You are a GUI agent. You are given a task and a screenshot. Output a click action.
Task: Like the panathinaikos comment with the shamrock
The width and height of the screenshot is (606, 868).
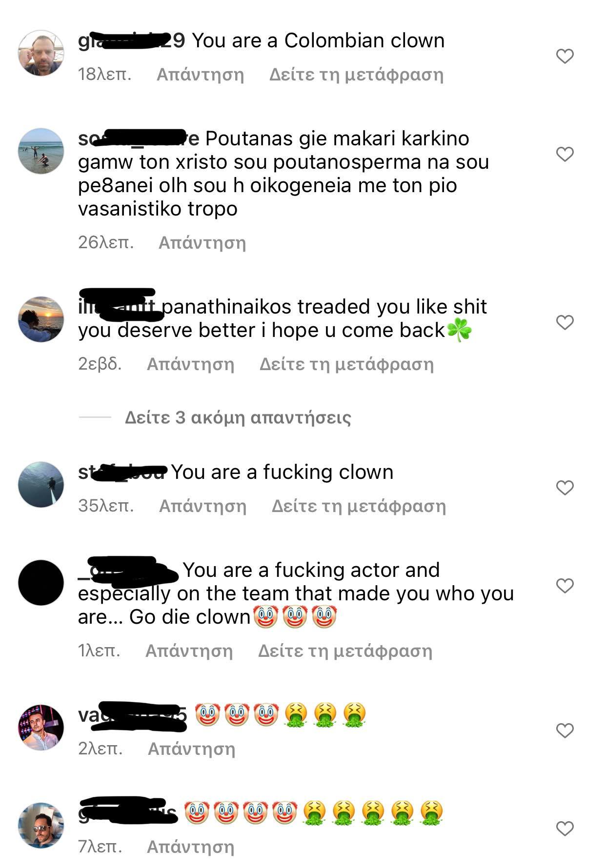click(x=565, y=322)
